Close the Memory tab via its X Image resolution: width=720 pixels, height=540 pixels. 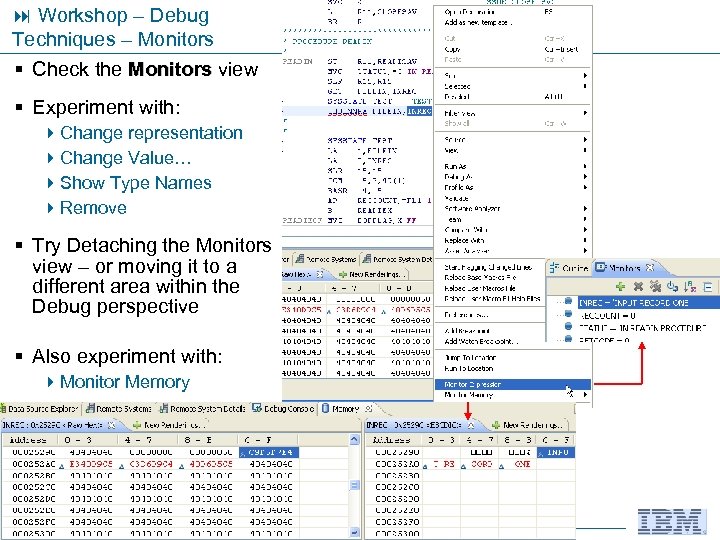[x=368, y=409]
